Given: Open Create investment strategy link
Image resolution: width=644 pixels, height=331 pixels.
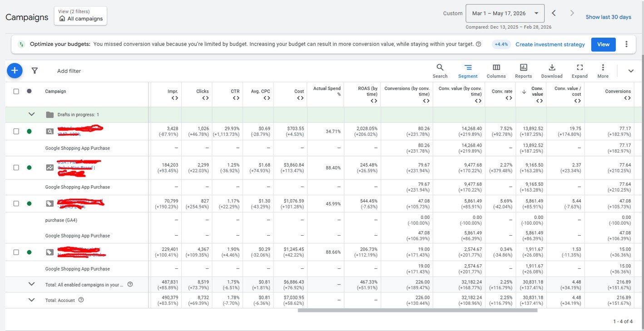Looking at the screenshot, I should pyautogui.click(x=550, y=44).
